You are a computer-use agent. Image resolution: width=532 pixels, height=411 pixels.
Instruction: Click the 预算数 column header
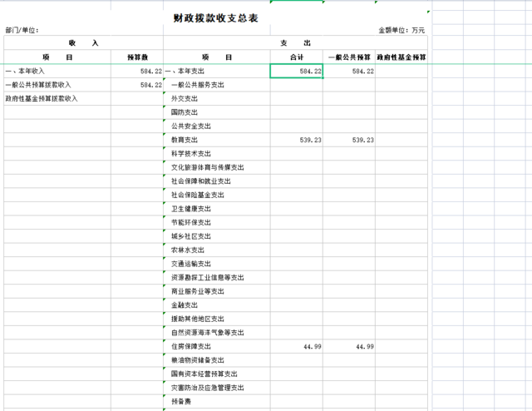tap(137, 57)
